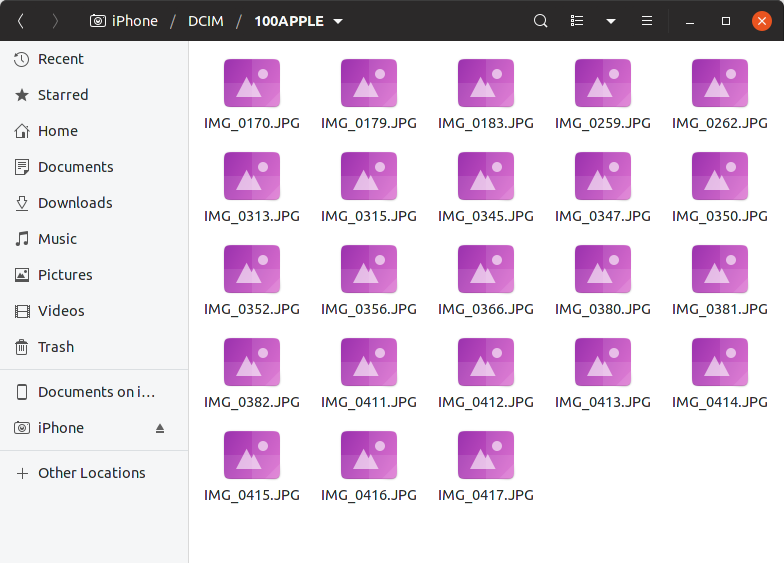The width and height of the screenshot is (784, 563).
Task: Open Recent in sidebar
Action: pos(60,59)
